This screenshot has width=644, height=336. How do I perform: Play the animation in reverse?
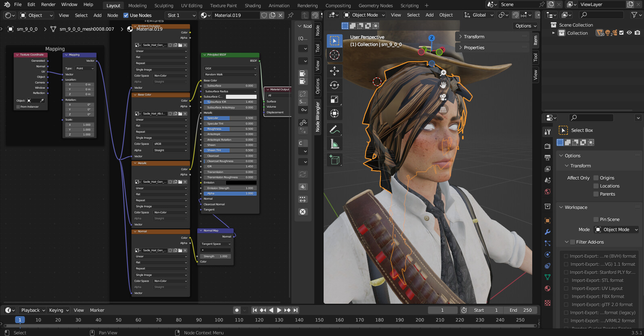271,310
